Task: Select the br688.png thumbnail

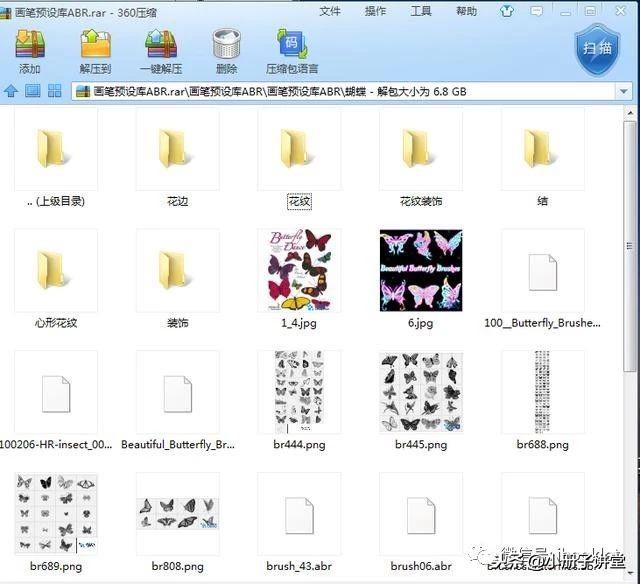Action: 542,392
